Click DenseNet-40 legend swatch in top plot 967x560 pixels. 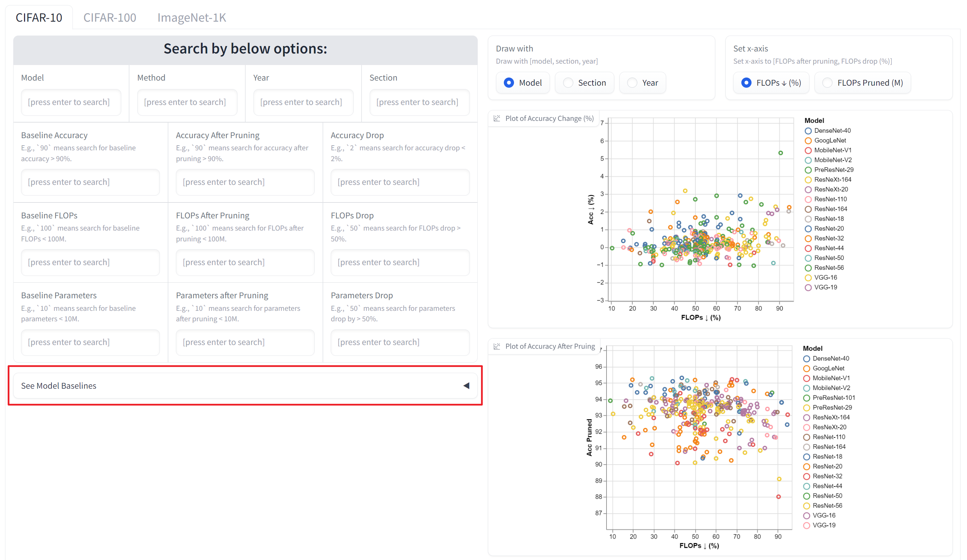click(808, 131)
